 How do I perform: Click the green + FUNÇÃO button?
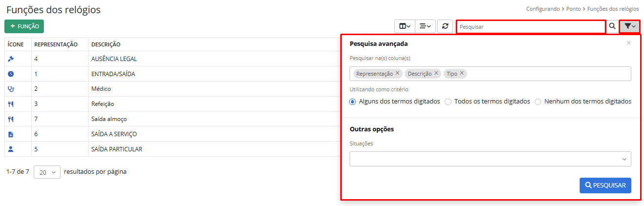coord(24,26)
